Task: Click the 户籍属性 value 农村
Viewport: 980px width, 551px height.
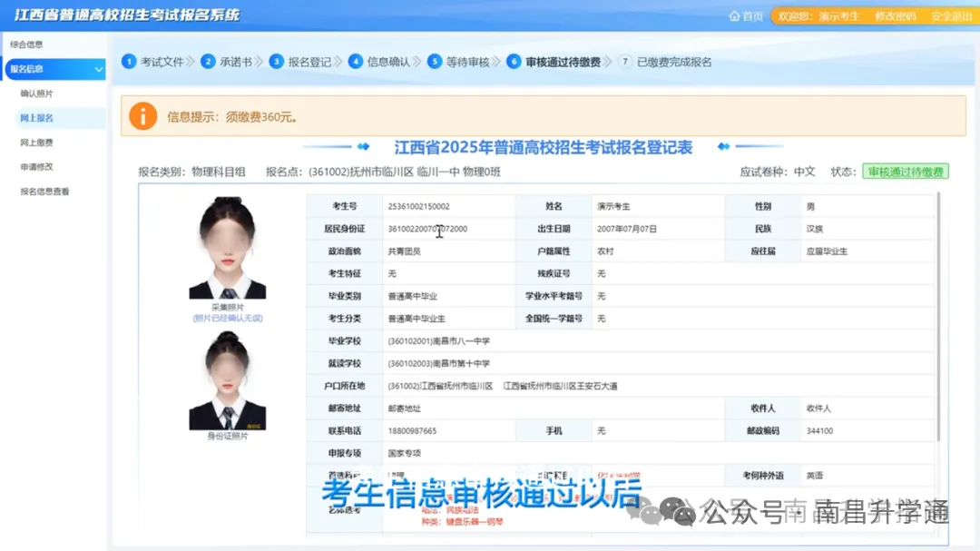Action: 605,251
